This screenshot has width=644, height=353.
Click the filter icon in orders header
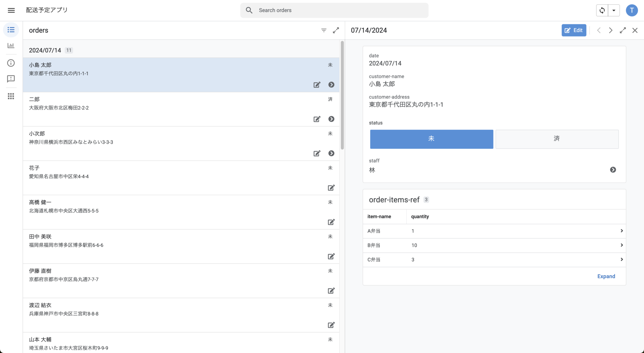click(x=324, y=30)
